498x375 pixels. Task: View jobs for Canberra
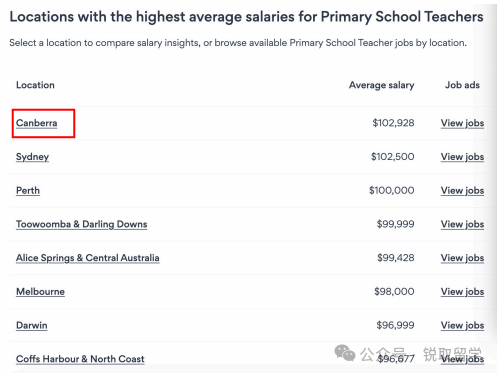tap(462, 123)
